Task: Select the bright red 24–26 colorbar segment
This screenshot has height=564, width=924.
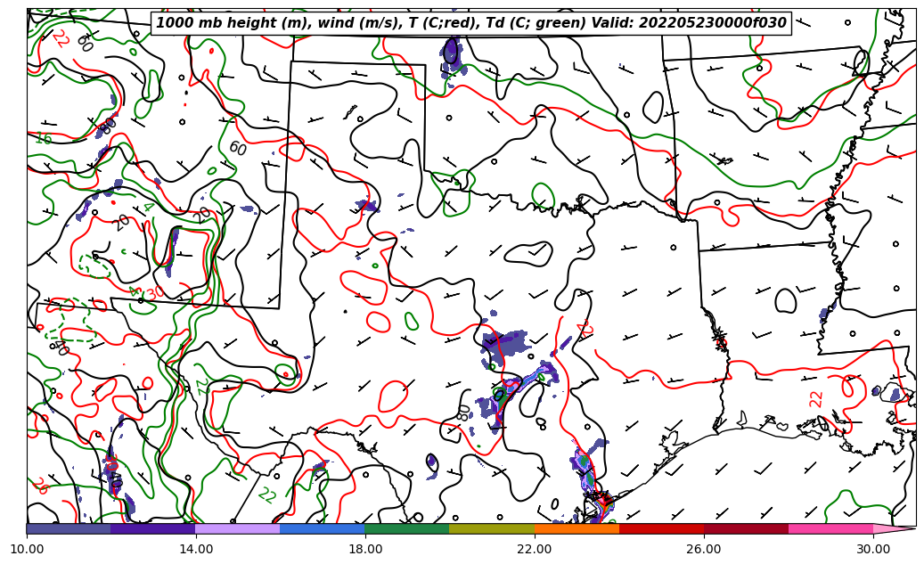Action: (x=661, y=528)
